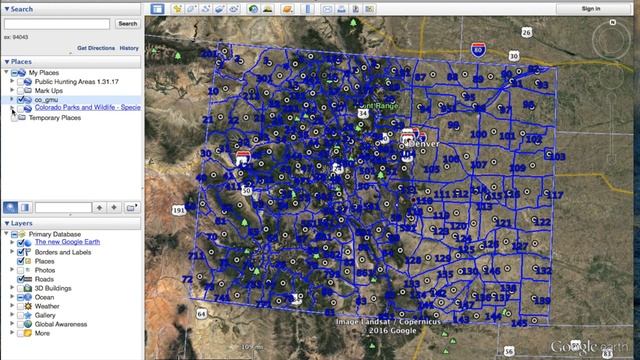Select the Add Polygon tool
Viewport: 640px width, 360px height.
191,9
